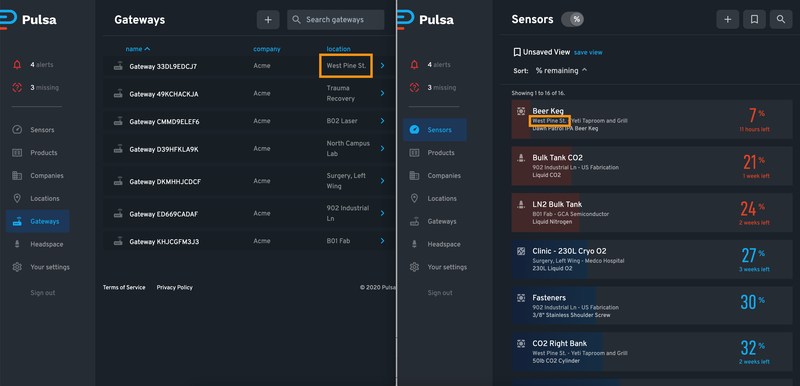Open the Privacy Policy link
This screenshot has height=386, width=800.
(x=174, y=288)
